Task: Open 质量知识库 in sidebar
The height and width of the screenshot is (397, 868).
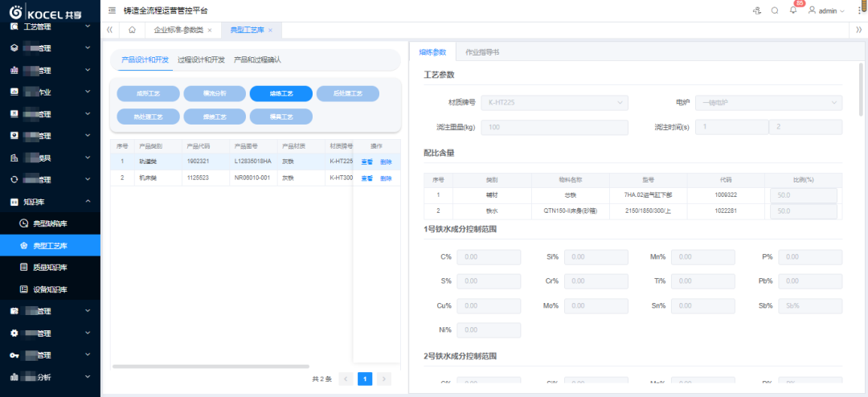Action: pos(50,268)
